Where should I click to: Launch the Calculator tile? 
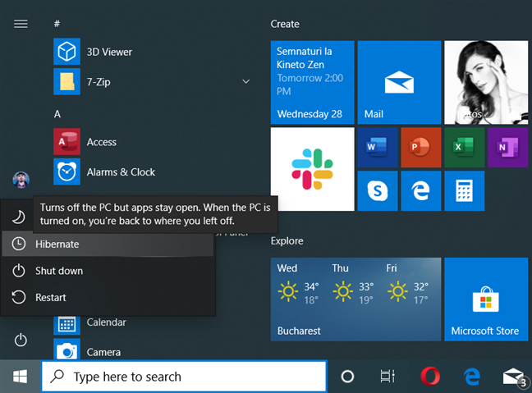[465, 191]
